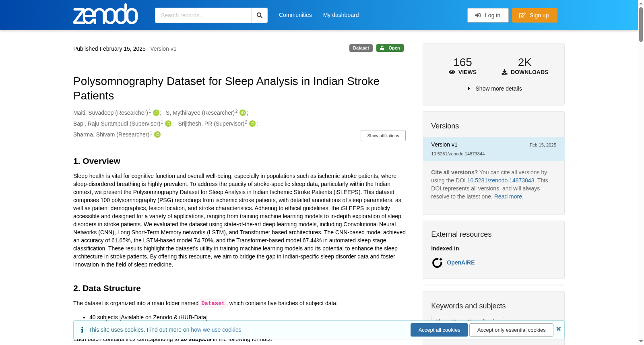Click the Open access badge
Screen dimensions: 644x345
click(390, 48)
